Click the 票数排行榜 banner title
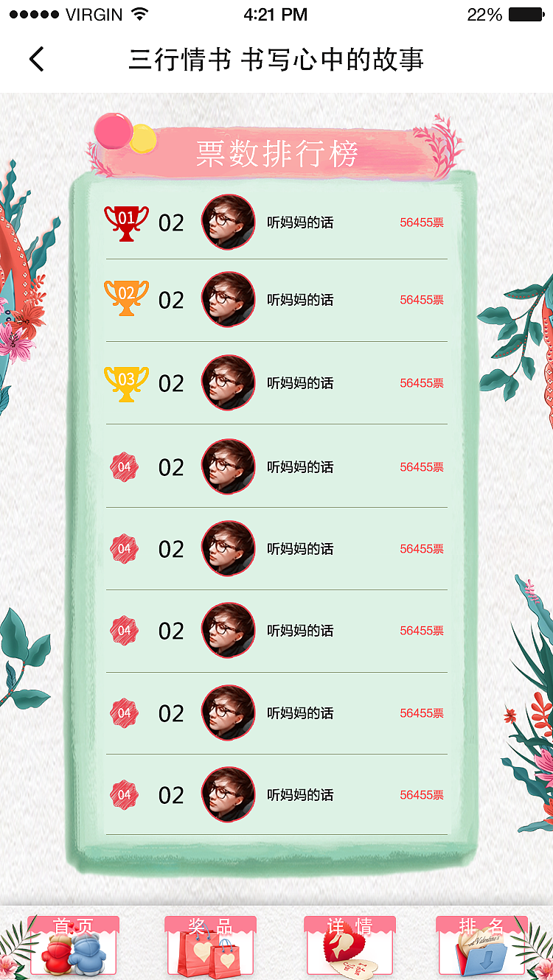 click(277, 154)
